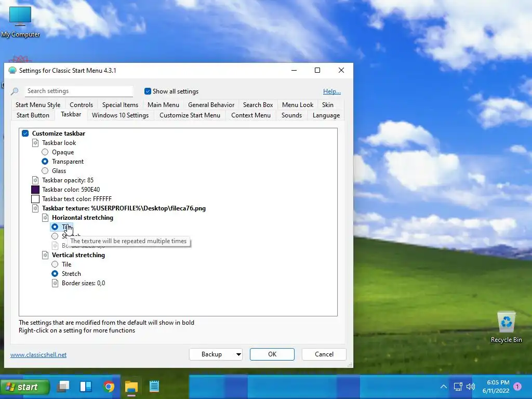Show hidden tray icons chevron
The image size is (532, 399).
(x=444, y=387)
